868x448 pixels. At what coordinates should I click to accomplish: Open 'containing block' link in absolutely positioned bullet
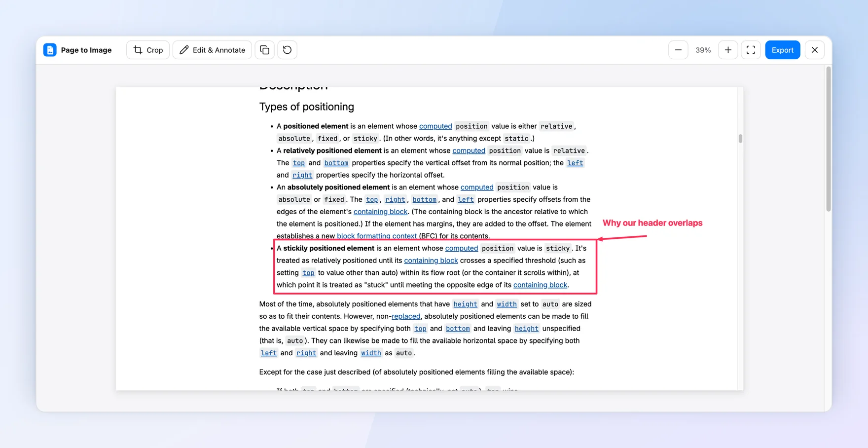[380, 212]
